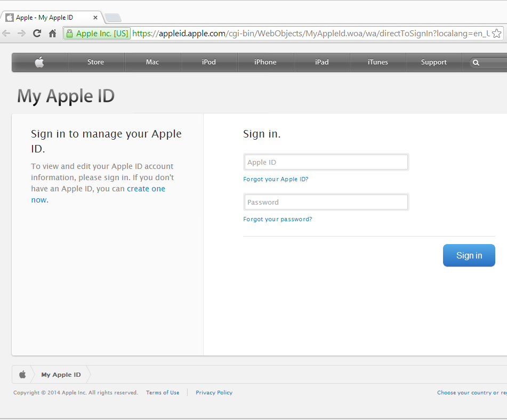This screenshot has height=420, width=507.
Task: Click 'Sign in to manage your Apple ID' heading
Action: (x=107, y=141)
